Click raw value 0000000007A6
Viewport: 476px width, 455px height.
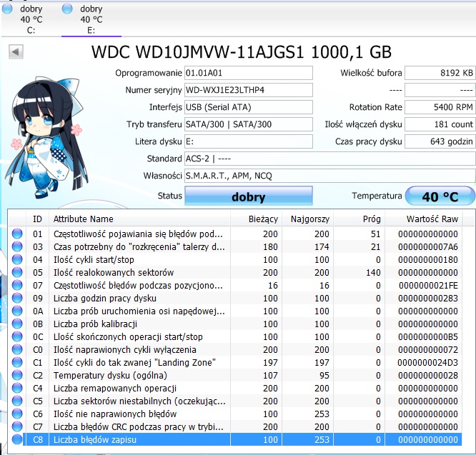click(x=428, y=247)
